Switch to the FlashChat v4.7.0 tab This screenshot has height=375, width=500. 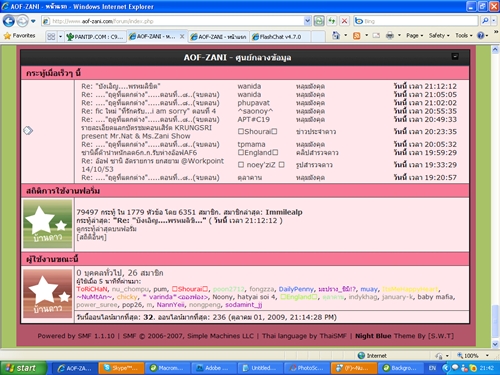click(280, 37)
